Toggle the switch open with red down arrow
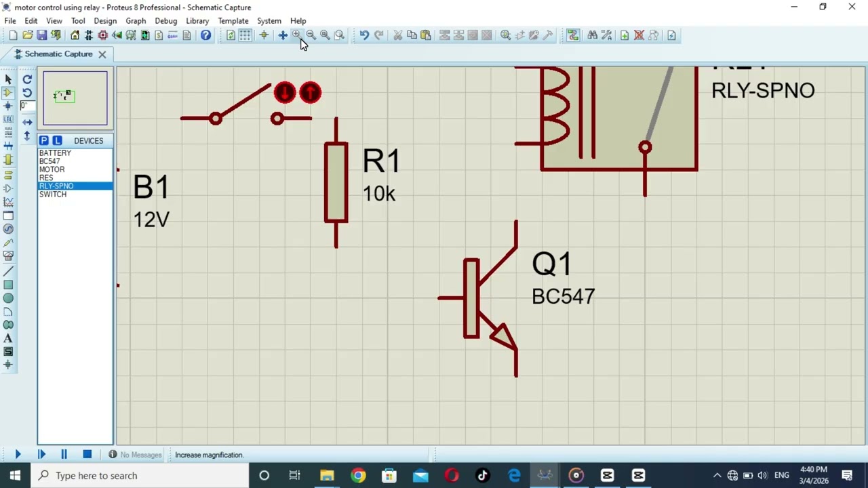 tap(285, 93)
